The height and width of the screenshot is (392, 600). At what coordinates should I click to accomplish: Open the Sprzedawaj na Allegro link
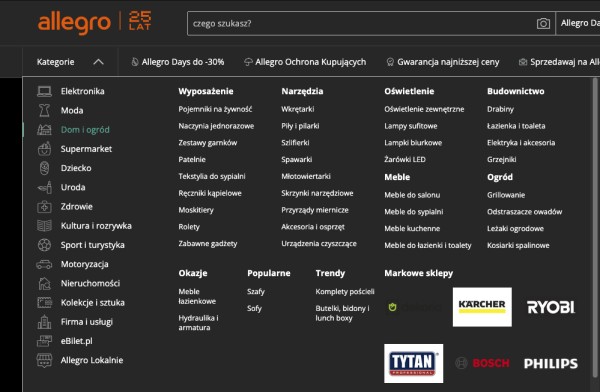click(559, 62)
